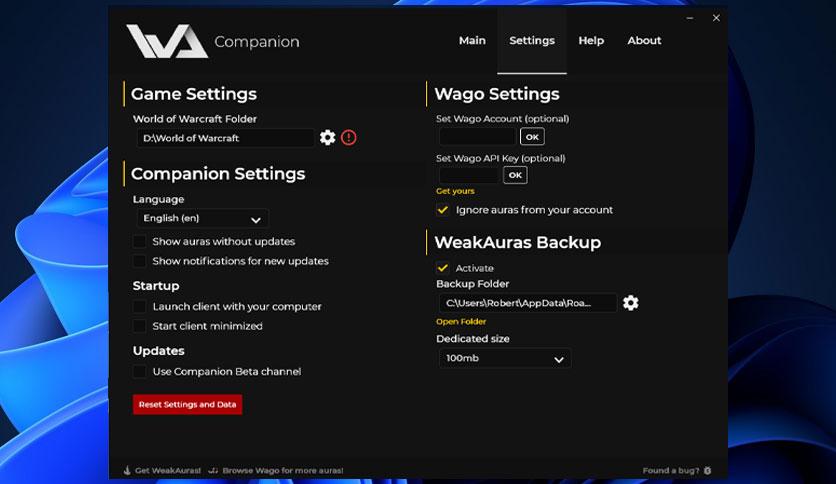
Task: Open World of Warcraft folder gear icon
Action: [328, 138]
